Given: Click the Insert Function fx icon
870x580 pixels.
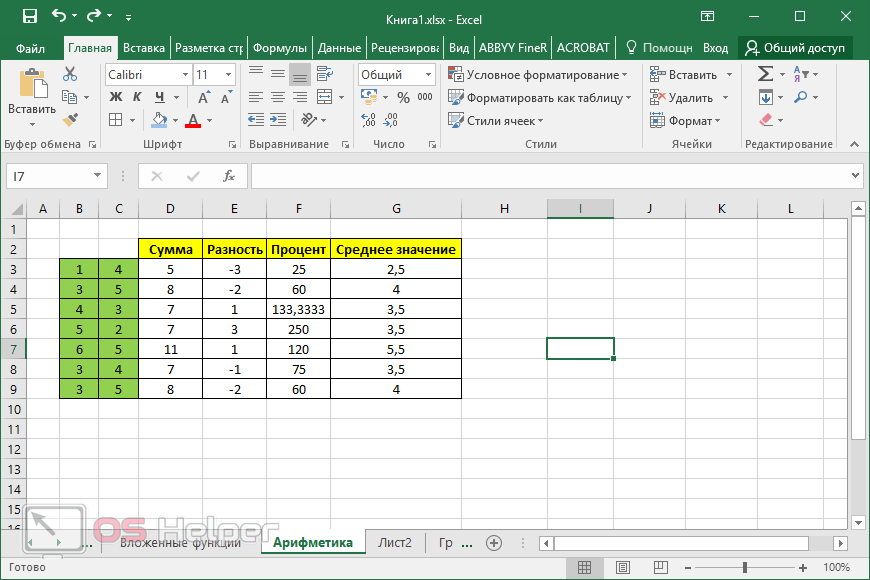Looking at the screenshot, I should (x=228, y=176).
